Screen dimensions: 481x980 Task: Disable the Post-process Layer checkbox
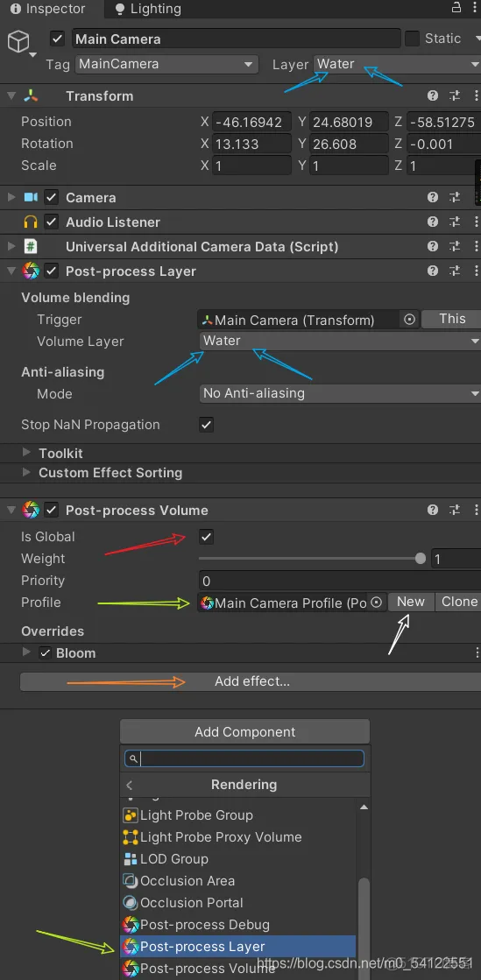pos(52,271)
